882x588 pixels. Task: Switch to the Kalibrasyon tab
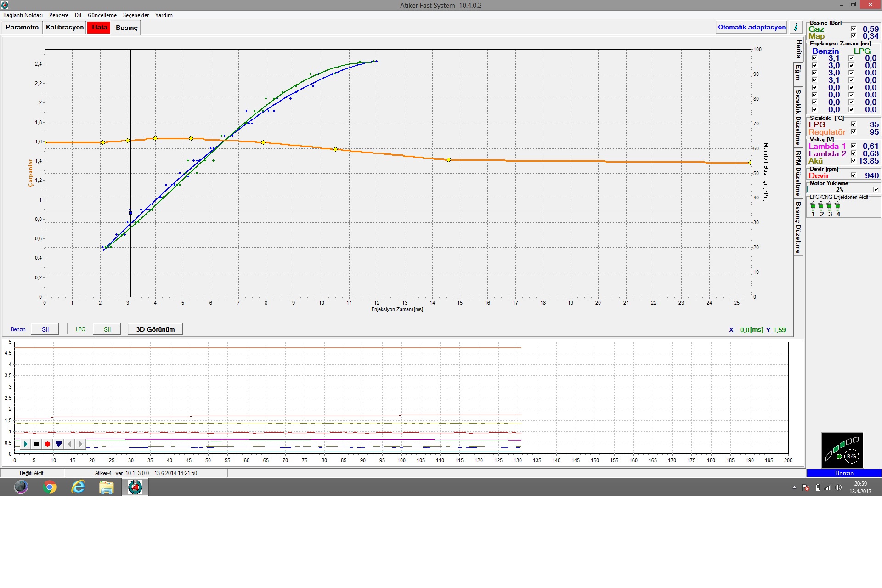click(x=65, y=27)
